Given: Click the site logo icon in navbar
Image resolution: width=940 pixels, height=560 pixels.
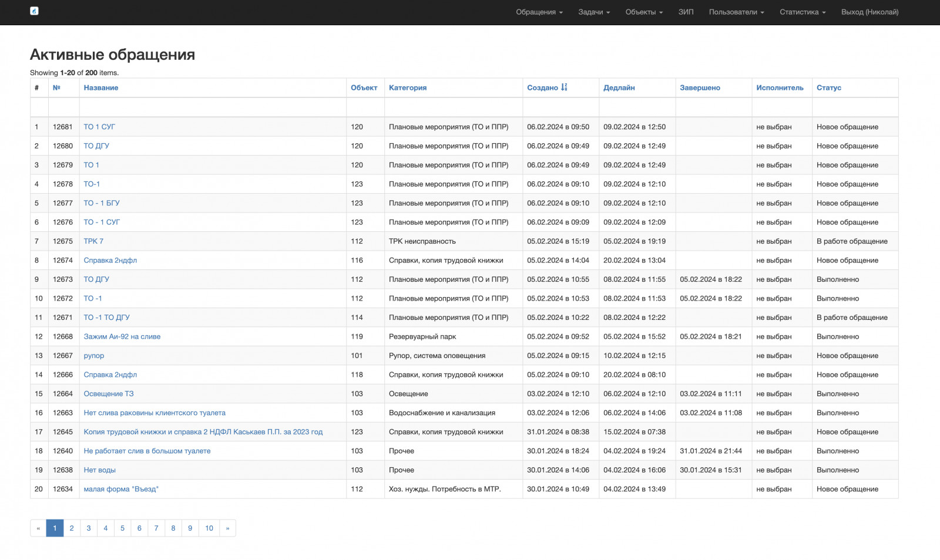Looking at the screenshot, I should (34, 11).
